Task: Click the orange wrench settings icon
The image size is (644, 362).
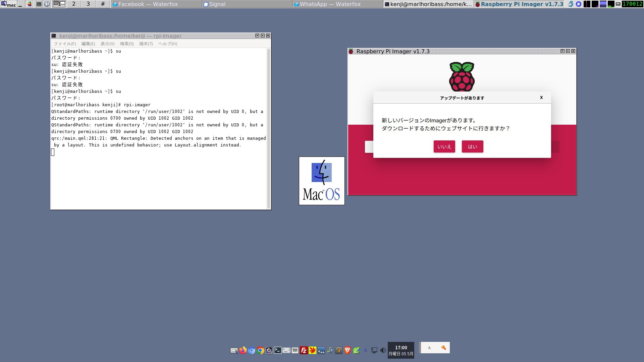Action: pos(443,348)
